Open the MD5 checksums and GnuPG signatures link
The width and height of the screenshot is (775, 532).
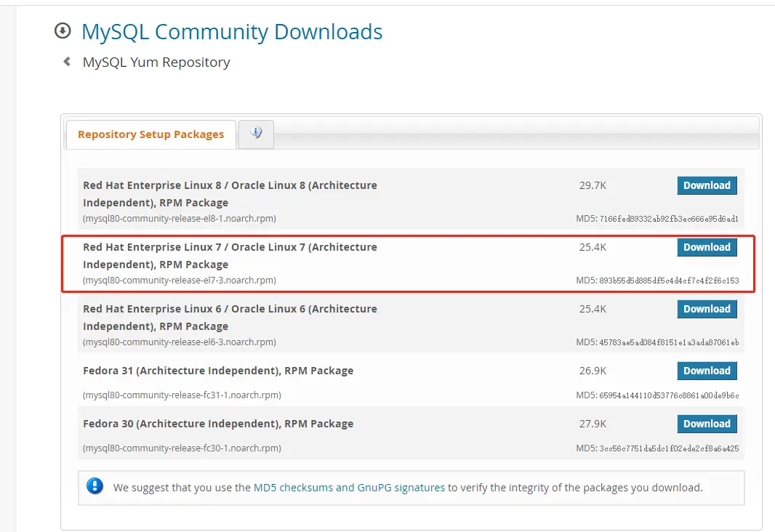[349, 488]
